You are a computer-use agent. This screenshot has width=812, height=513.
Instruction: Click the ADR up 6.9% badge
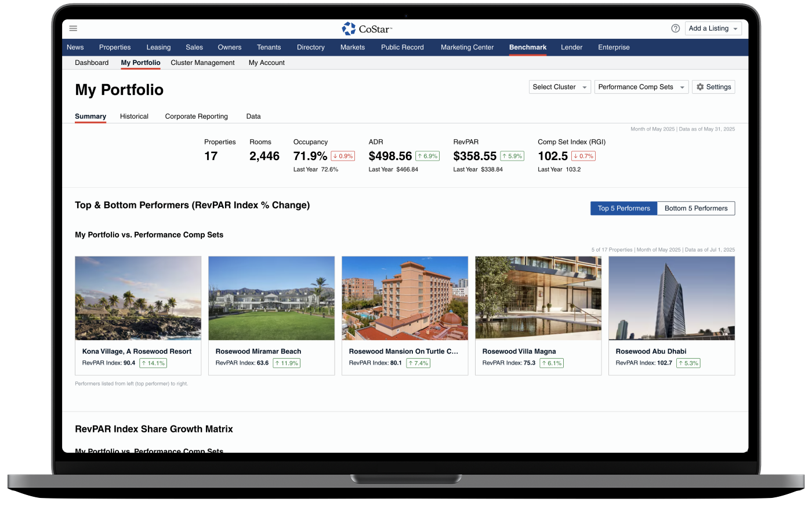[427, 156]
